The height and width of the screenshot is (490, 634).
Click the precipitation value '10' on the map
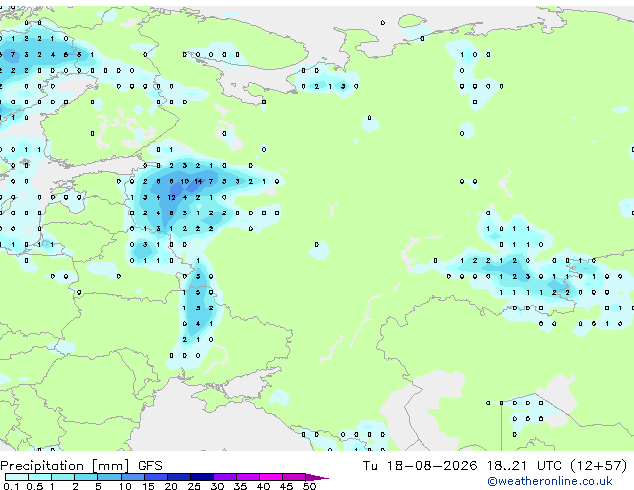coord(185,181)
